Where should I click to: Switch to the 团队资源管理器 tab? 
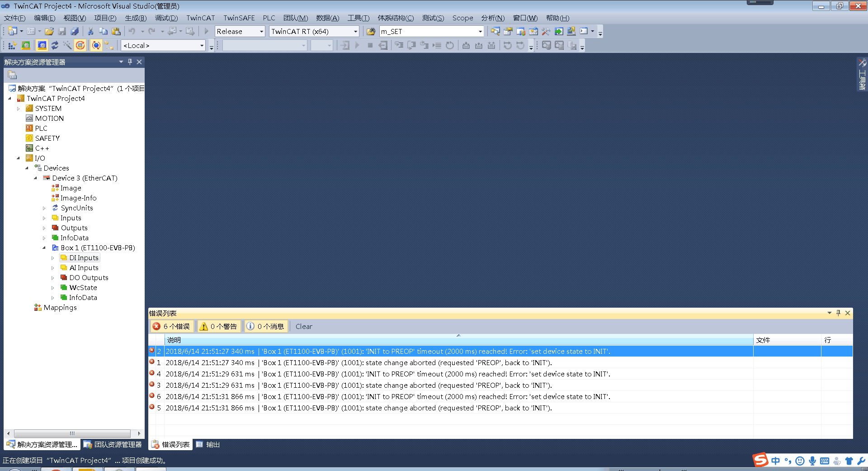coord(113,445)
